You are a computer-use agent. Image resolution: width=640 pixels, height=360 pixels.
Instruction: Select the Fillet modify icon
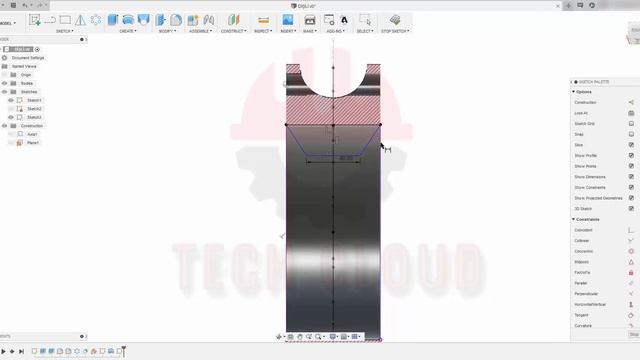(x=176, y=20)
